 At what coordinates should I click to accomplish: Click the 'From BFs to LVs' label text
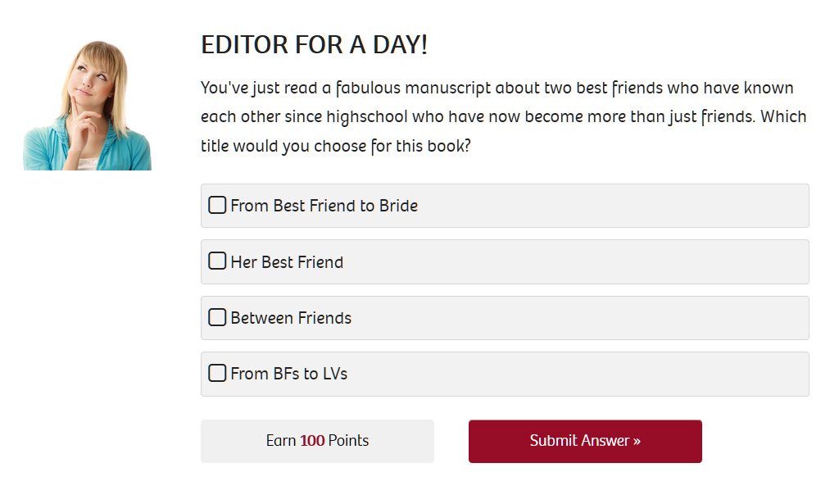pyautogui.click(x=289, y=374)
